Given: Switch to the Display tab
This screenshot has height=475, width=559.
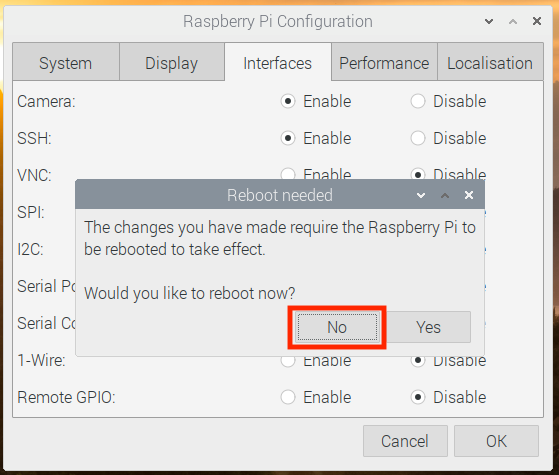Looking at the screenshot, I should pyautogui.click(x=172, y=62).
